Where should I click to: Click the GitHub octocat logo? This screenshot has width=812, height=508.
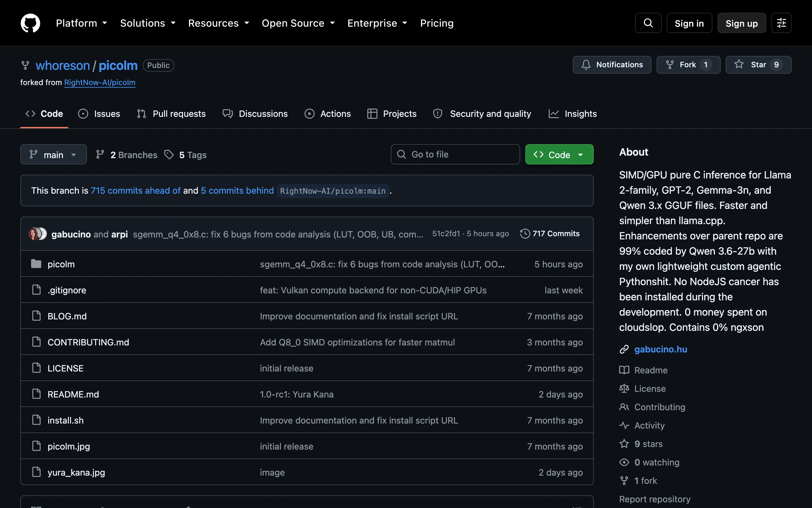point(30,23)
